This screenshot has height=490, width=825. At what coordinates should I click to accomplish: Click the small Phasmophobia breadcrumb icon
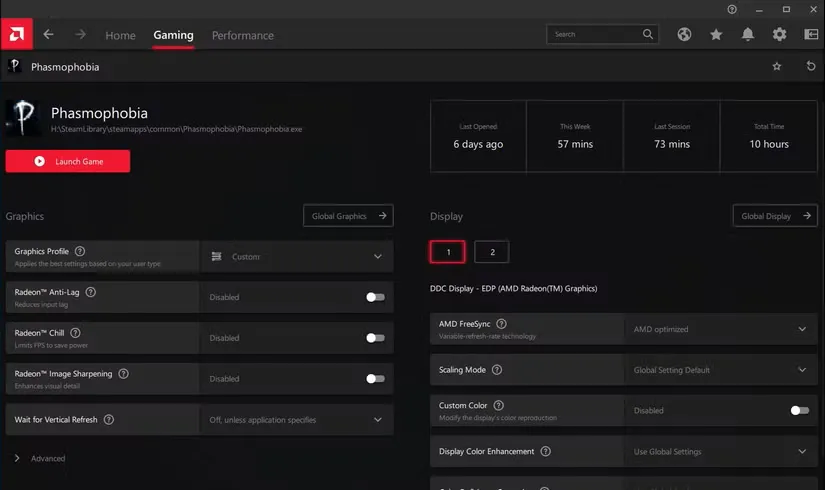point(15,66)
